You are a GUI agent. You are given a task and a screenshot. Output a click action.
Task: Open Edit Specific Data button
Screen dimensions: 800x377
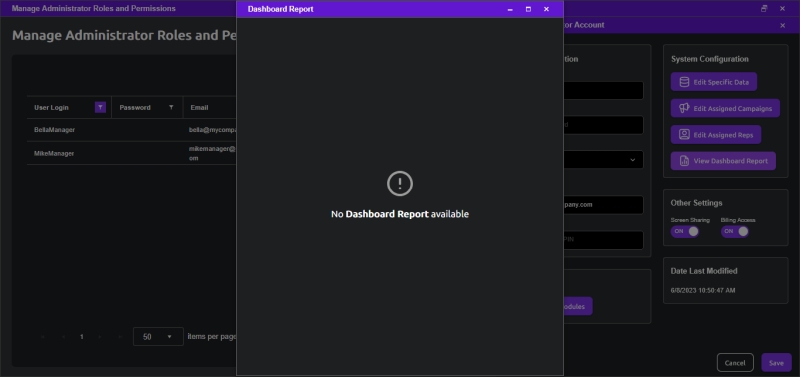tap(713, 82)
